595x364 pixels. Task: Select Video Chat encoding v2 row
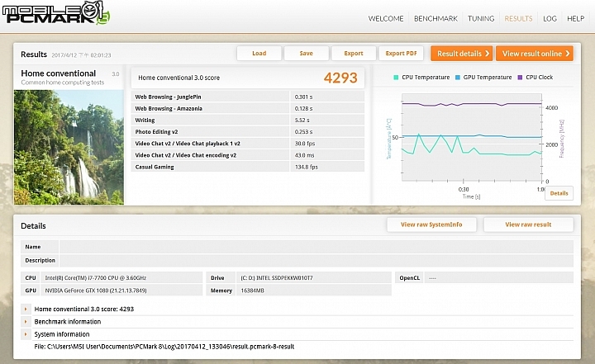pyautogui.click(x=248, y=155)
